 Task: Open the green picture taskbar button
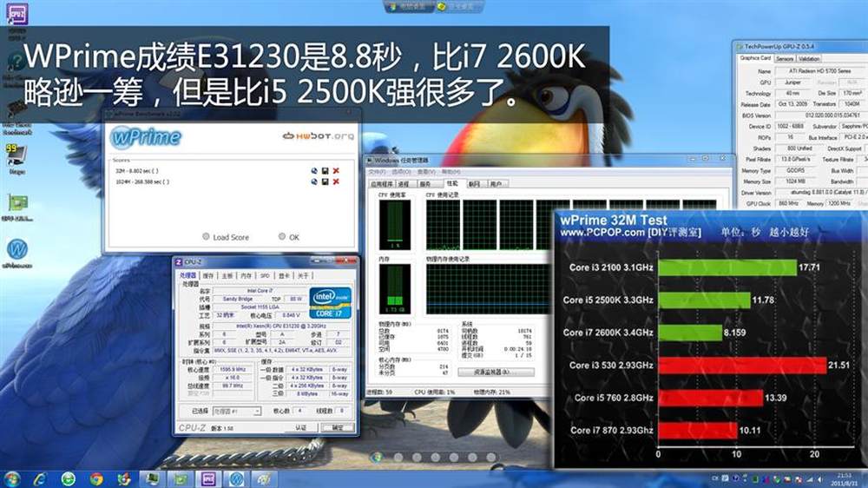pyautogui.click(x=181, y=478)
